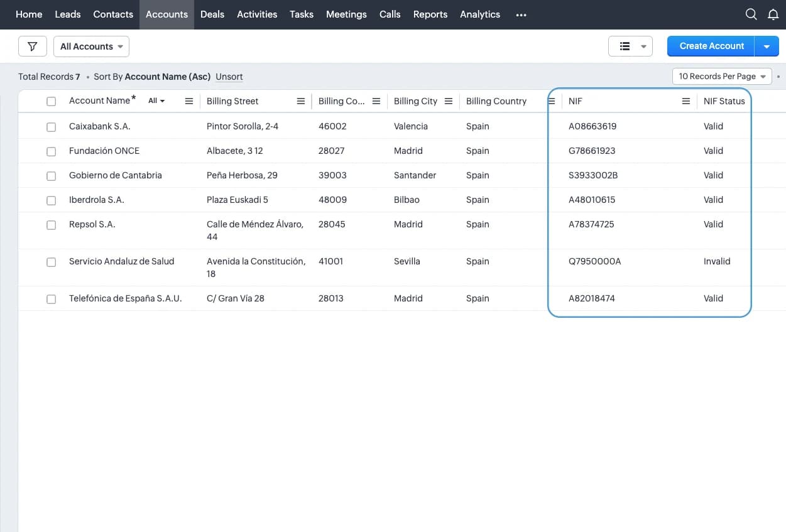Select the Fundación ONCE row checkbox
The image size is (786, 532).
tap(52, 151)
